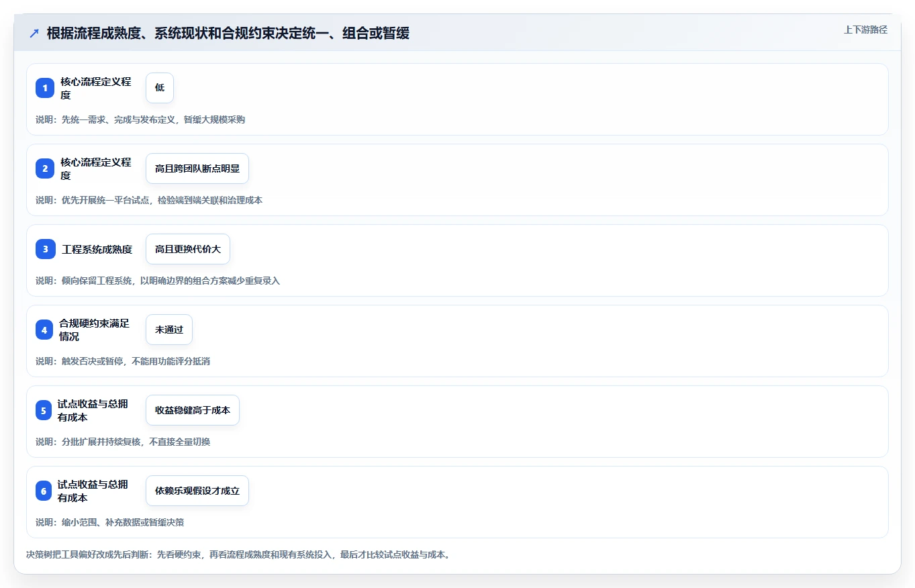Select the 高且更换代价大 chip
Viewport: 915px width, 588px height.
coord(188,249)
